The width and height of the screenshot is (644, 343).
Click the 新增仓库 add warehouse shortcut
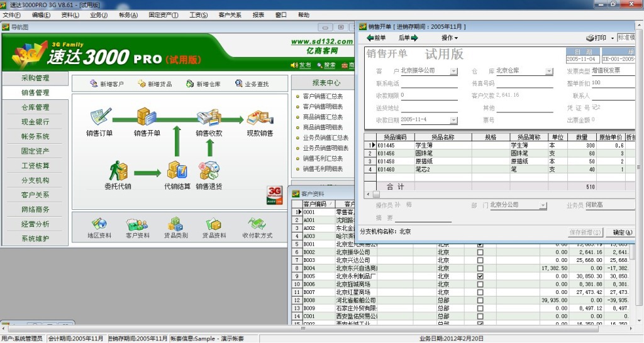tap(203, 84)
